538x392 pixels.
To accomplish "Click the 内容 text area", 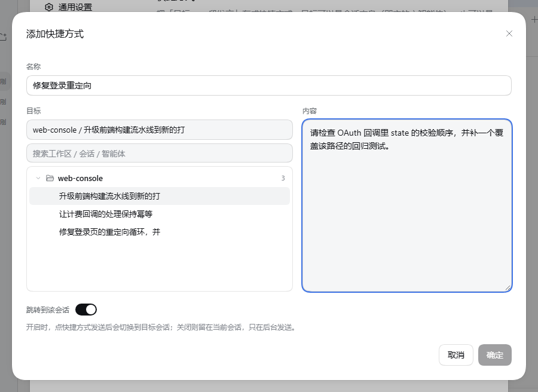I will (407, 206).
